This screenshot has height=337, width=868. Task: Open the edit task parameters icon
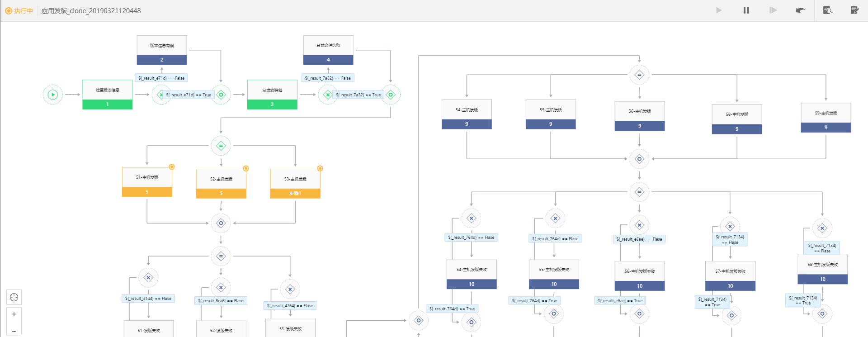click(x=854, y=10)
